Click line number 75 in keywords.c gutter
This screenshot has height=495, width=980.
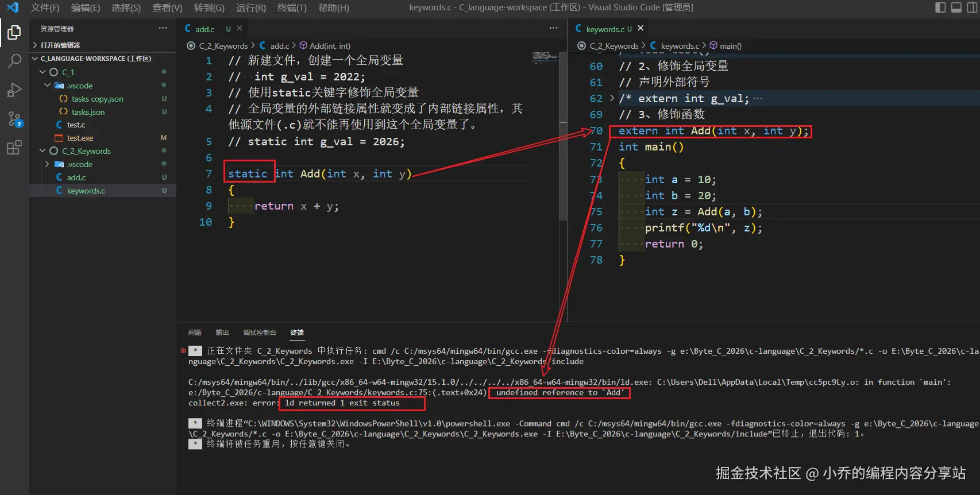click(596, 211)
